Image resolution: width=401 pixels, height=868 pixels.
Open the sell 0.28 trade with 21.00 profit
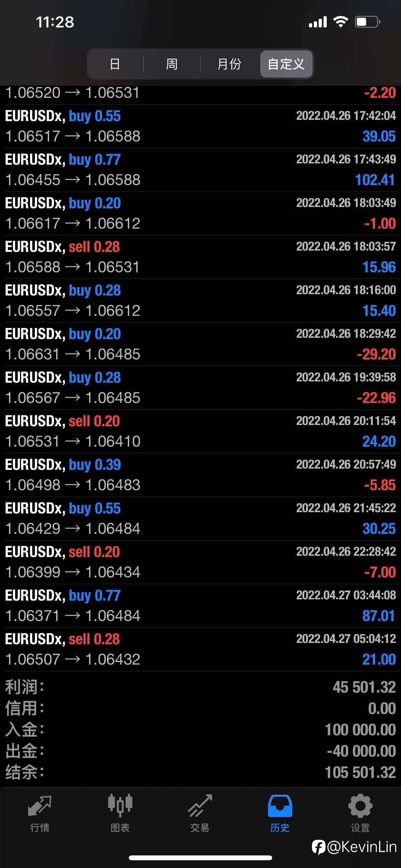pyautogui.click(x=200, y=649)
